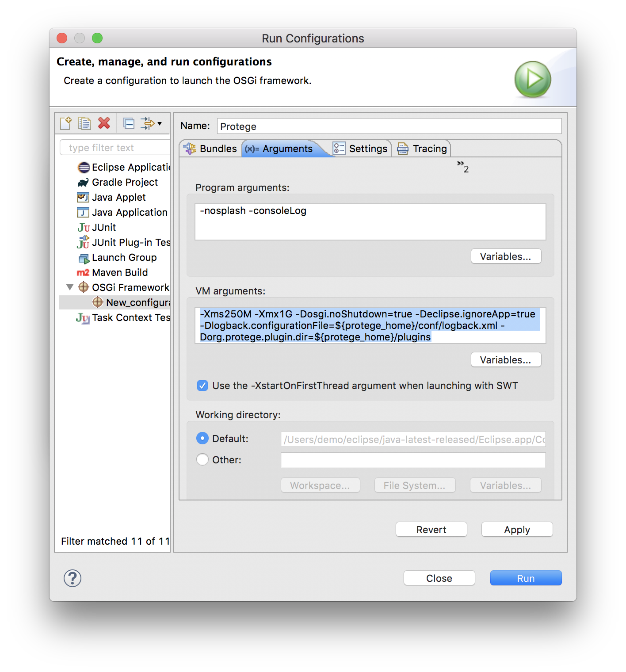Click the Eclipse Application icon

84,168
